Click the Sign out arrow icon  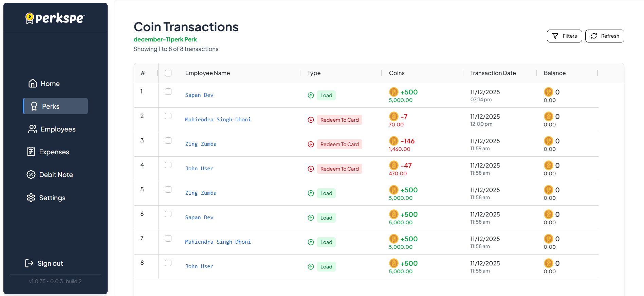point(29,263)
